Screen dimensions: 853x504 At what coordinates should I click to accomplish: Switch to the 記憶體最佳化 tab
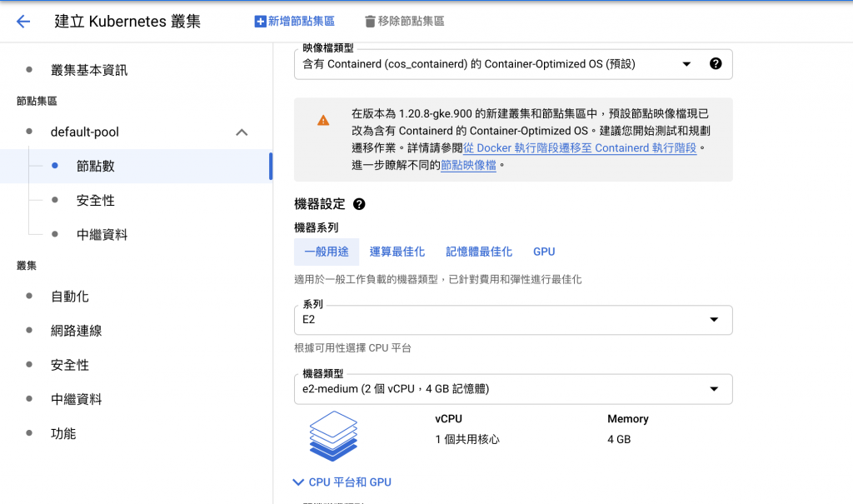click(x=479, y=252)
